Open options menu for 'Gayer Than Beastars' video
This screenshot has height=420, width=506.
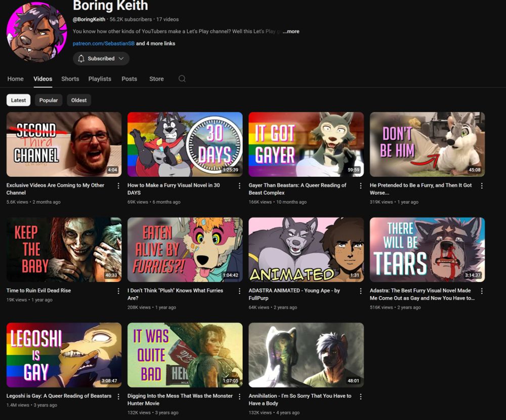tap(360, 186)
